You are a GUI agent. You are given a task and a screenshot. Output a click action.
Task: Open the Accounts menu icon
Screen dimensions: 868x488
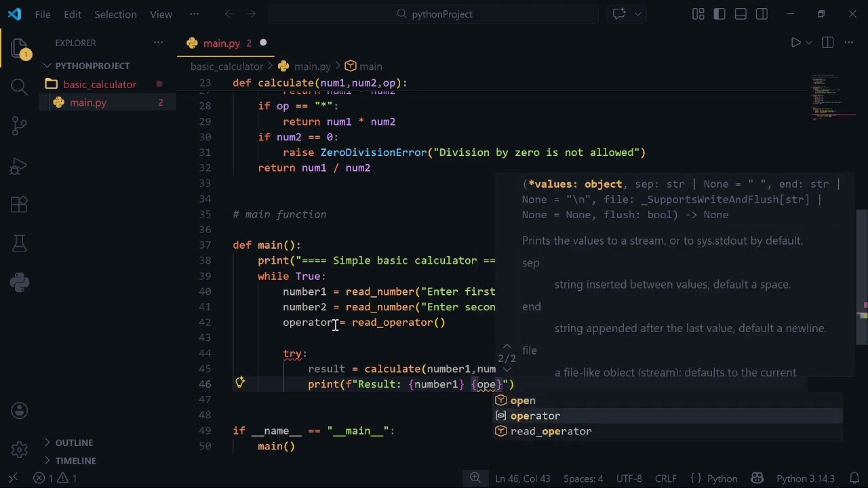(19, 410)
